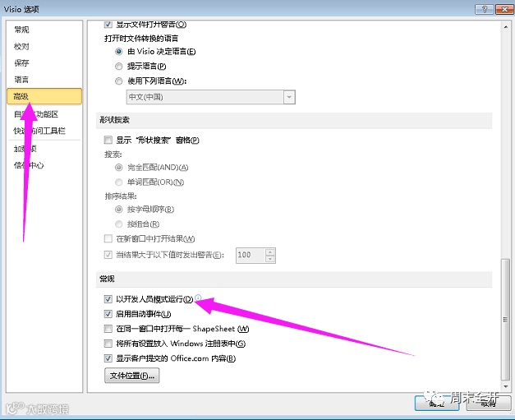Image resolution: width=515 pixels, height=420 pixels.
Task: Open the 常规 category in sidebar
Action: (21, 30)
